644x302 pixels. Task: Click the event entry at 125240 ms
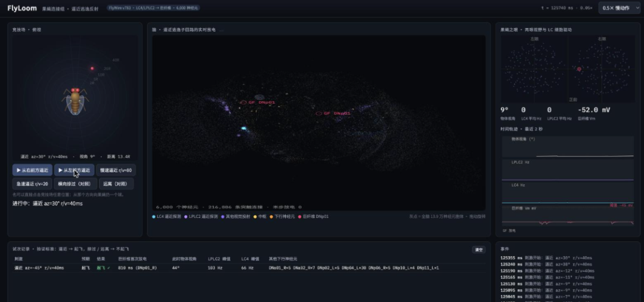tap(546, 264)
